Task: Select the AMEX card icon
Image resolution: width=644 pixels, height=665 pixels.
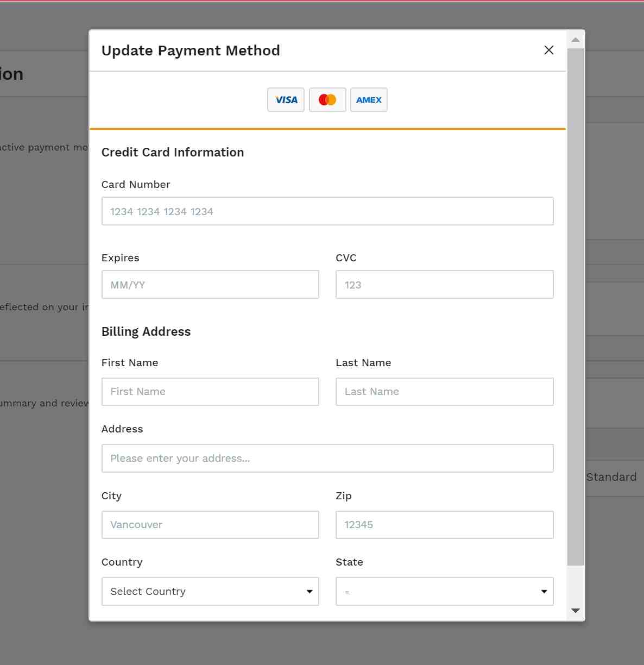Action: (x=369, y=99)
